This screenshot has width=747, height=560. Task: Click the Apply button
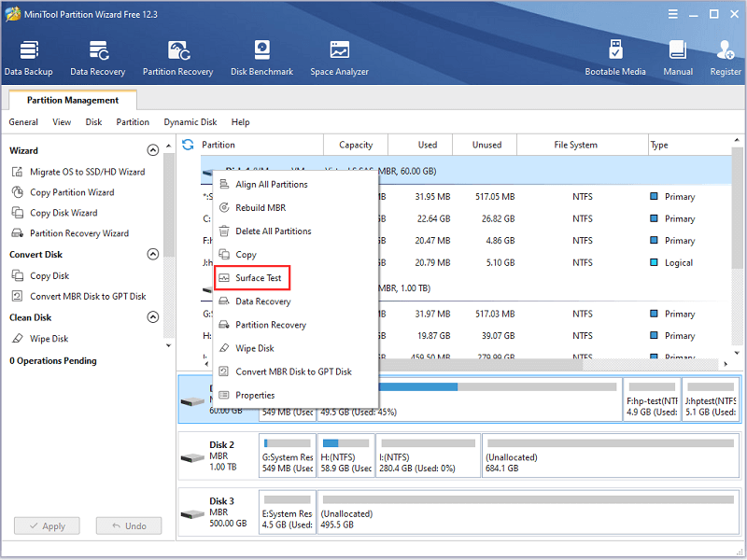(47, 526)
